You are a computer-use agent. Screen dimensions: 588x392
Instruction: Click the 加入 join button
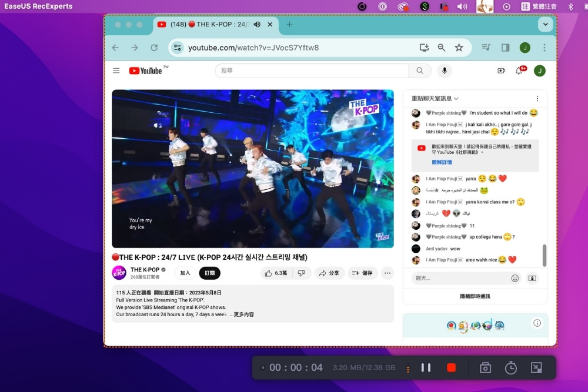pos(185,273)
